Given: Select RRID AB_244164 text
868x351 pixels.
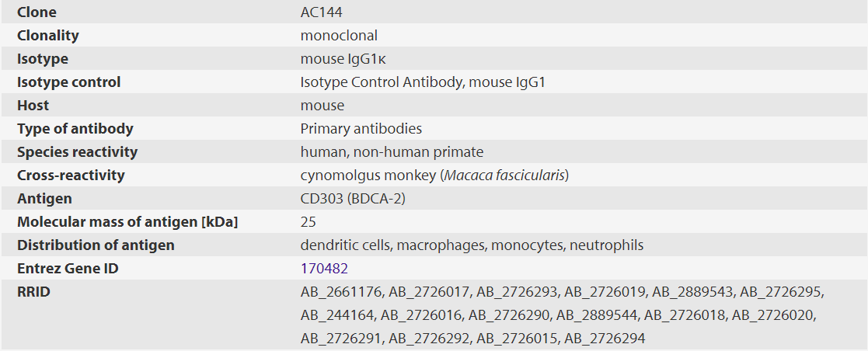Looking at the screenshot, I should [337, 315].
